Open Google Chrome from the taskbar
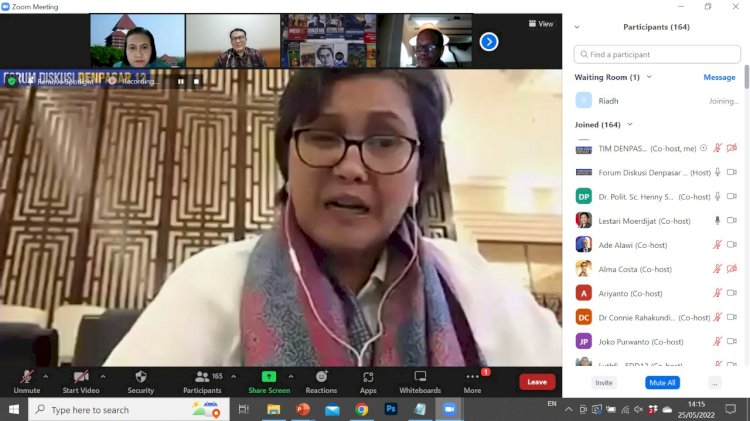The image size is (750, 421). tap(362, 410)
